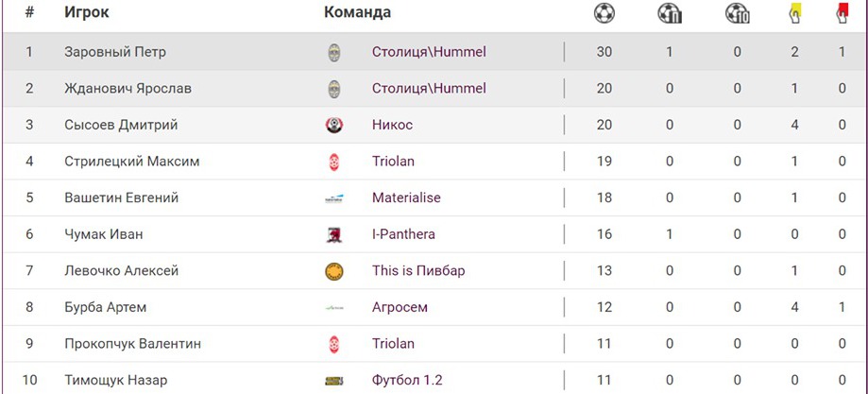868x394 pixels.
Task: Open the Футбол 1.2 team link
Action: (407, 381)
